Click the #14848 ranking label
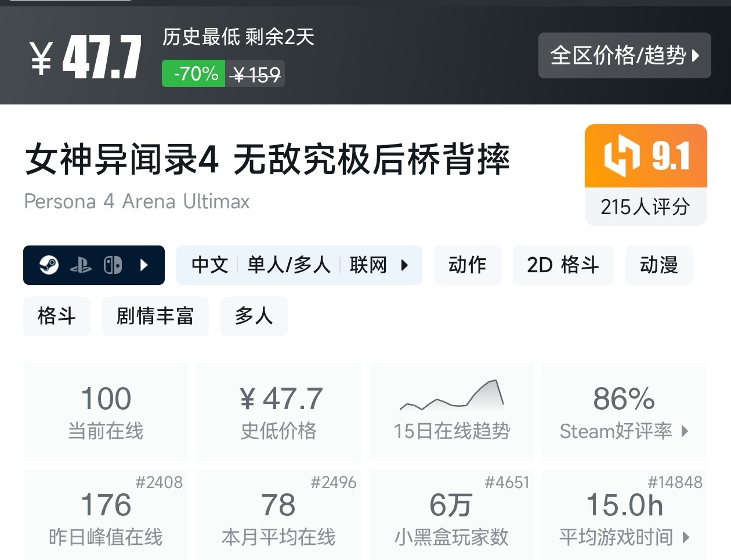 pyautogui.click(x=675, y=482)
